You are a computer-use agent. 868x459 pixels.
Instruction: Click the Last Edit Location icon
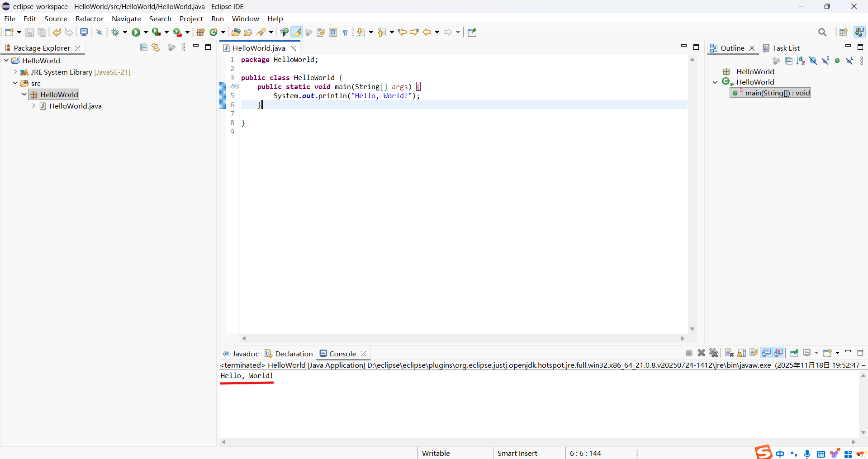[402, 32]
